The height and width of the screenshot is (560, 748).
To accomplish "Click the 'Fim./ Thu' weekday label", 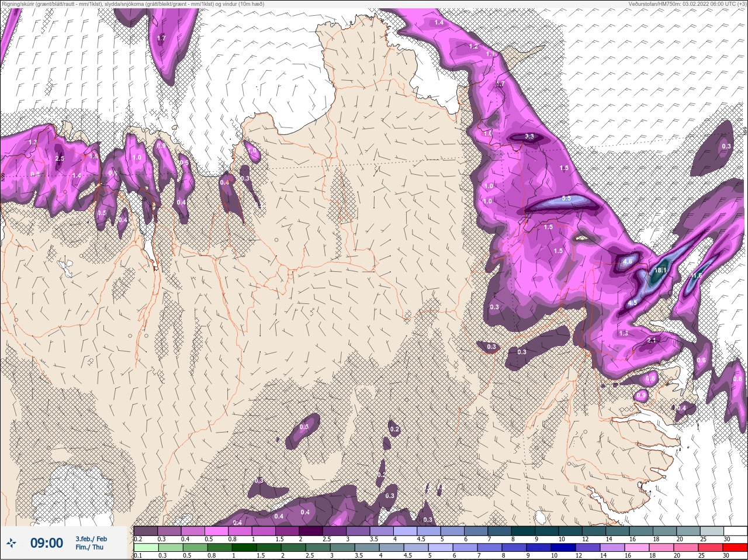I will click(x=89, y=547).
